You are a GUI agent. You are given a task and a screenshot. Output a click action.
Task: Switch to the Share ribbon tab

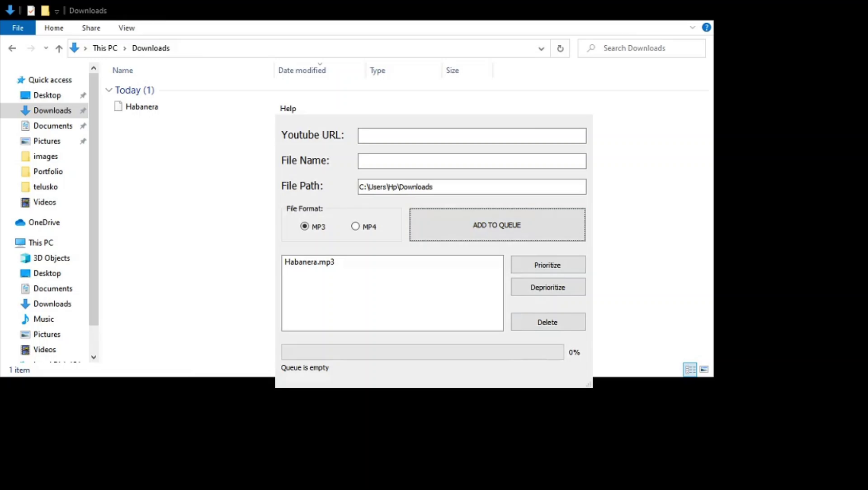tap(91, 28)
